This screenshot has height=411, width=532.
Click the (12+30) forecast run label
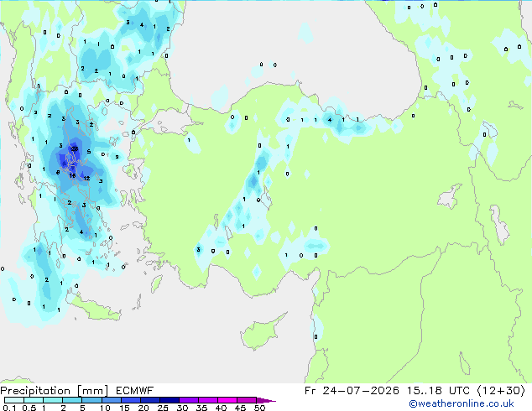click(501, 391)
